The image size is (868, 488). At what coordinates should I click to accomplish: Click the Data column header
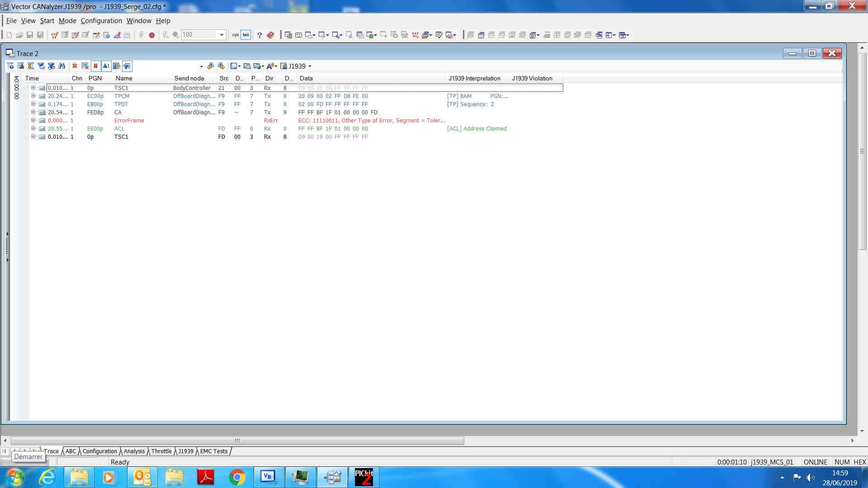[x=371, y=78]
